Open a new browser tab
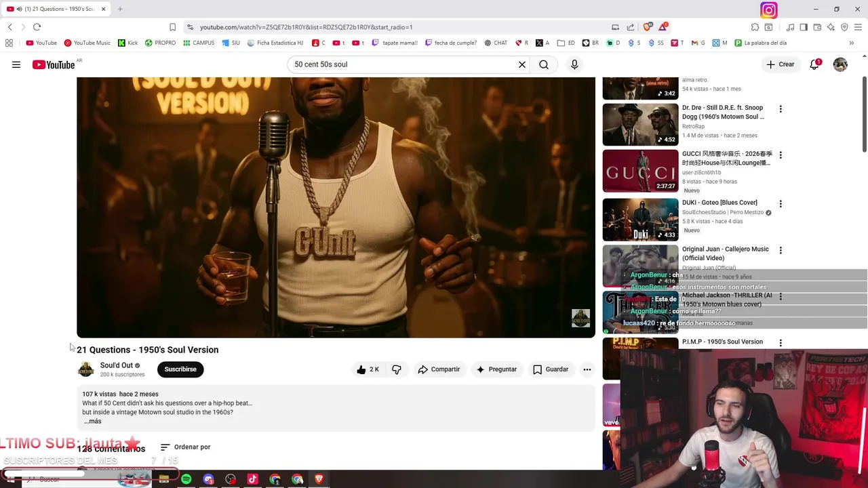The image size is (868, 488). (120, 9)
